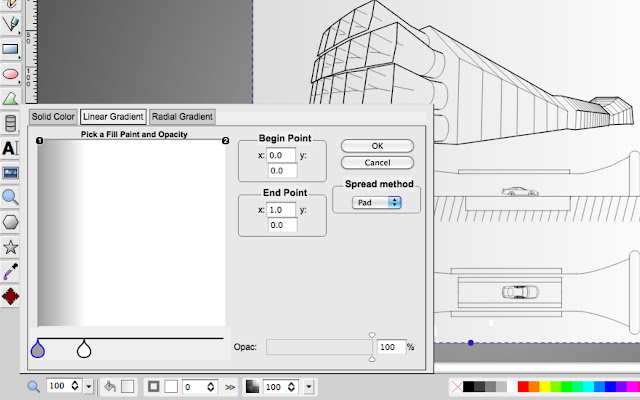
Task: Open the stroke color swatch in bottom bar
Action: [x=171, y=387]
